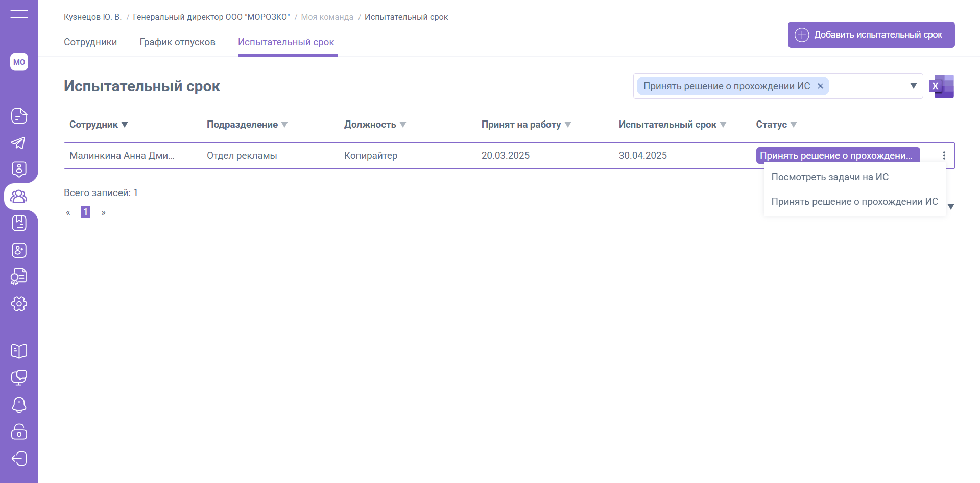Screen dimensions: 980x483
Task: Remove the 'Принять решение о прохождении ИС' filter chip
Action: pos(820,86)
